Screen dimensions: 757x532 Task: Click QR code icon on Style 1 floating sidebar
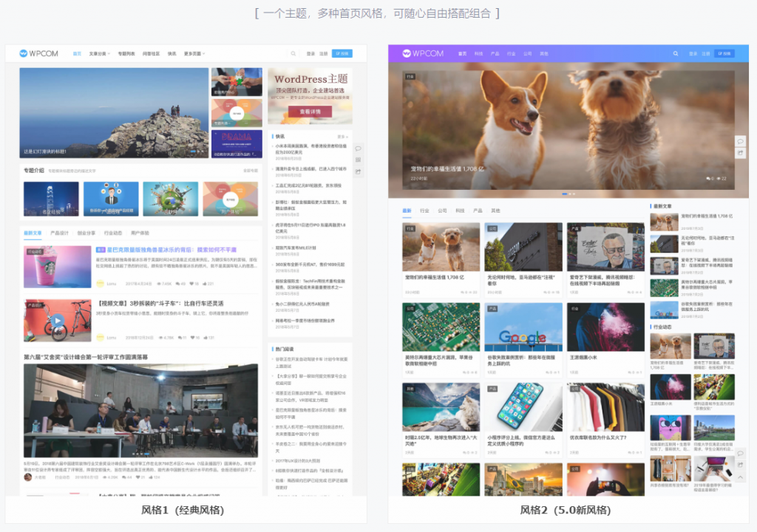pos(359,160)
